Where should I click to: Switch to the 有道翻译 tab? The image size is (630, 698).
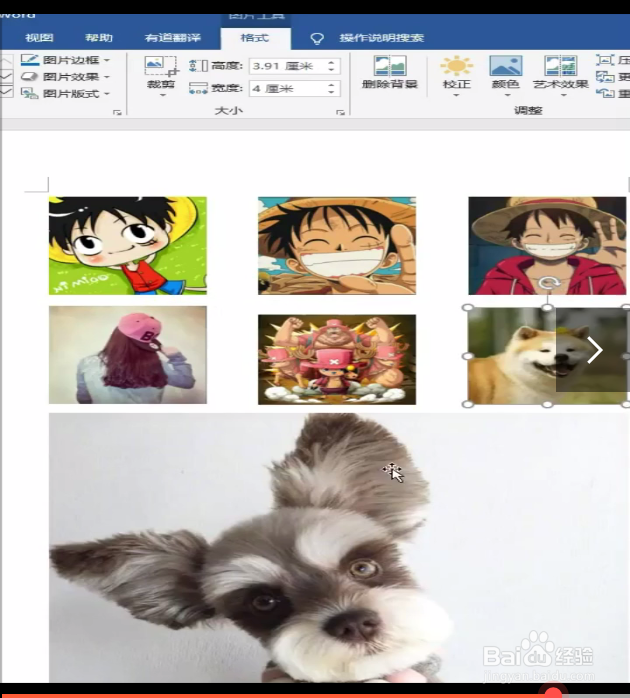tap(173, 38)
